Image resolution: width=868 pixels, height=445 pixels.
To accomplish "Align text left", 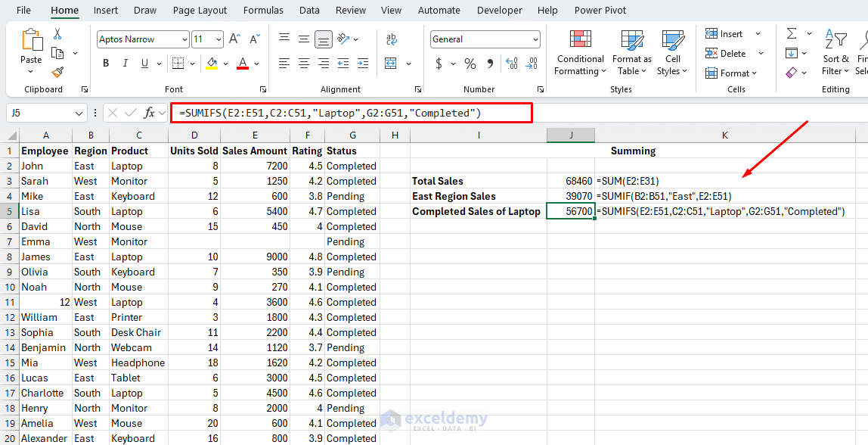I will [x=284, y=64].
